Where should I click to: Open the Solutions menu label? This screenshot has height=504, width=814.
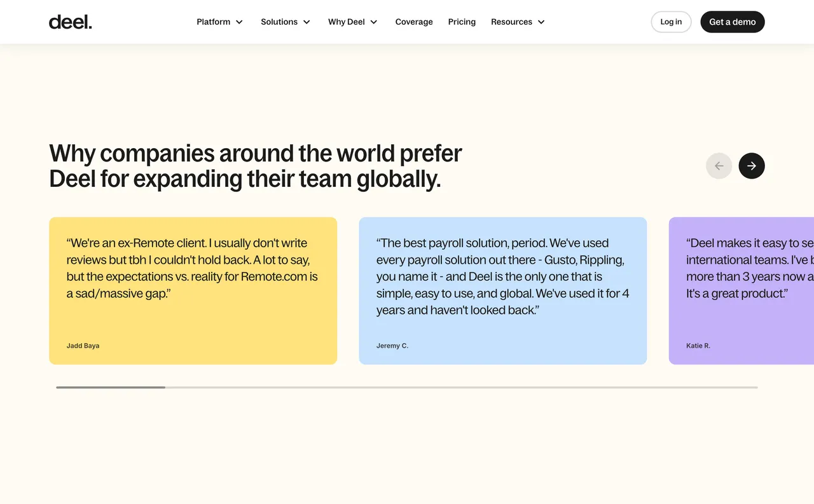click(x=279, y=22)
